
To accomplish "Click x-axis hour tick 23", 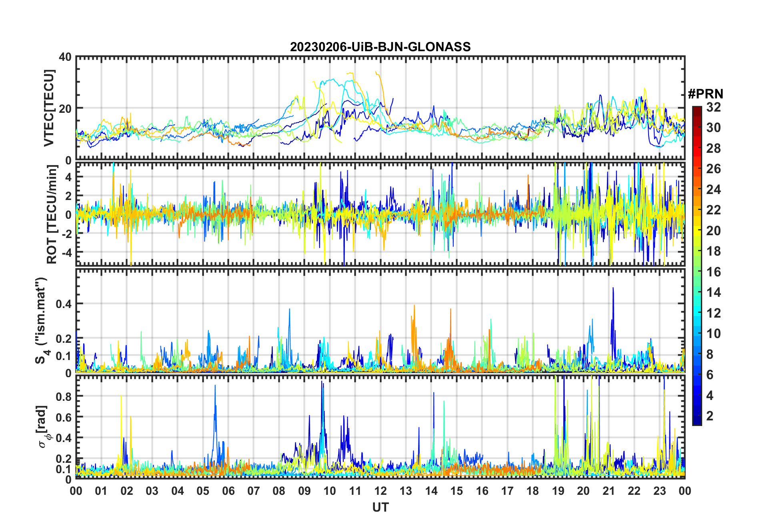I will point(659,491).
